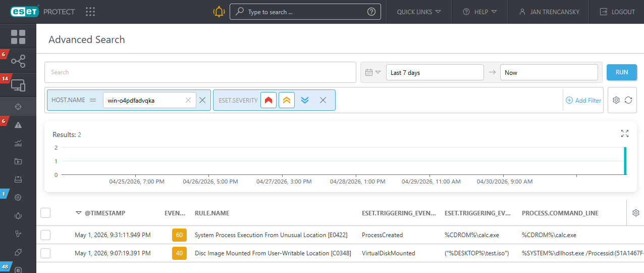Run the search with RUN button

click(x=622, y=72)
